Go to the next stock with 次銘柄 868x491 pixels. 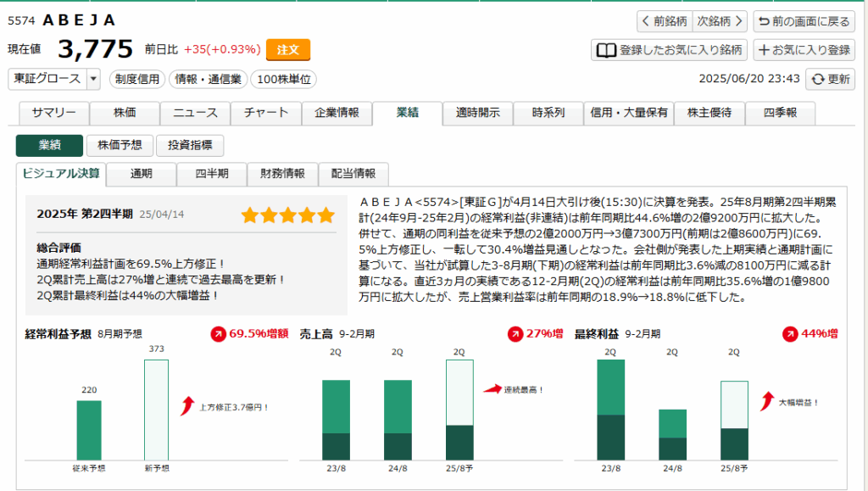720,21
